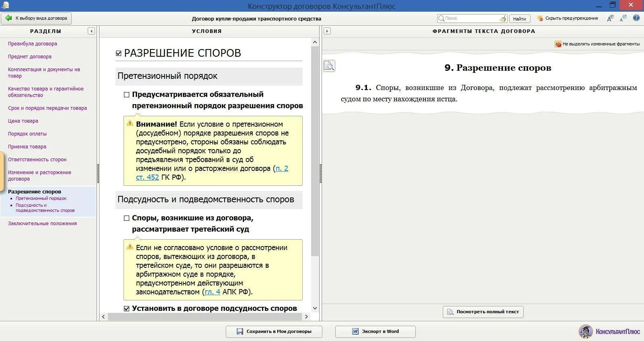Click Сохранить в Мои договоры button
644x341 pixels.
pyautogui.click(x=274, y=331)
